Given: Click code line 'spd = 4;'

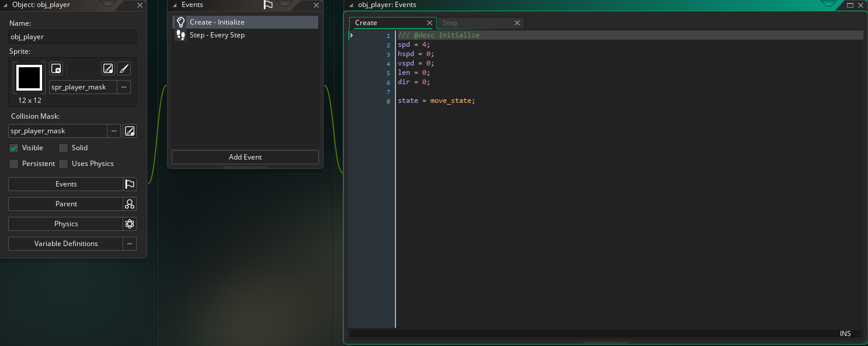Looking at the screenshot, I should [x=414, y=44].
